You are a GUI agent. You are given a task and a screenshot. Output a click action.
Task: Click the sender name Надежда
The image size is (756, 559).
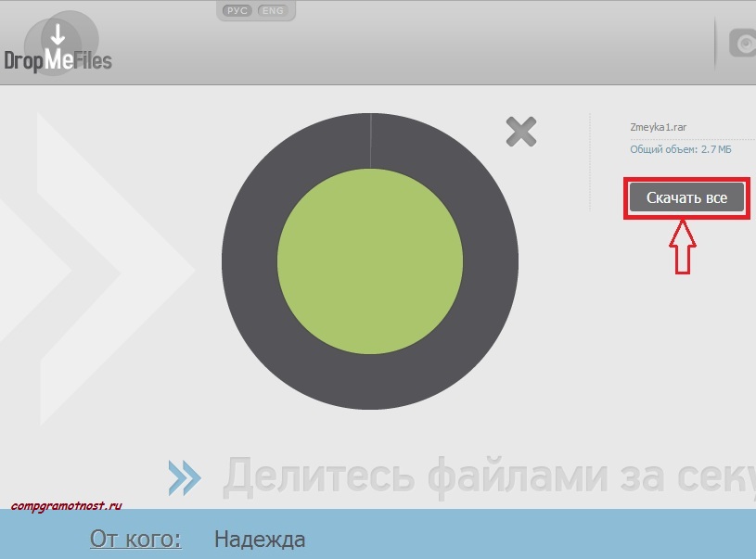tap(259, 539)
